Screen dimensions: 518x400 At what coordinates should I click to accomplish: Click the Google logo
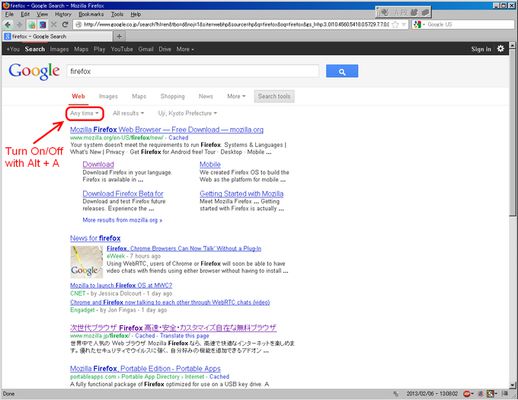pyautogui.click(x=34, y=71)
